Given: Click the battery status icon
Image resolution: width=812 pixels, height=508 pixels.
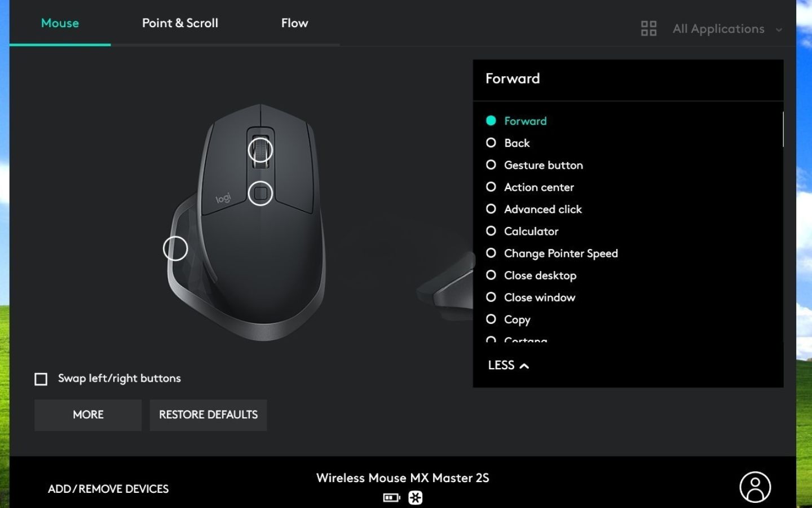Looking at the screenshot, I should 391,498.
